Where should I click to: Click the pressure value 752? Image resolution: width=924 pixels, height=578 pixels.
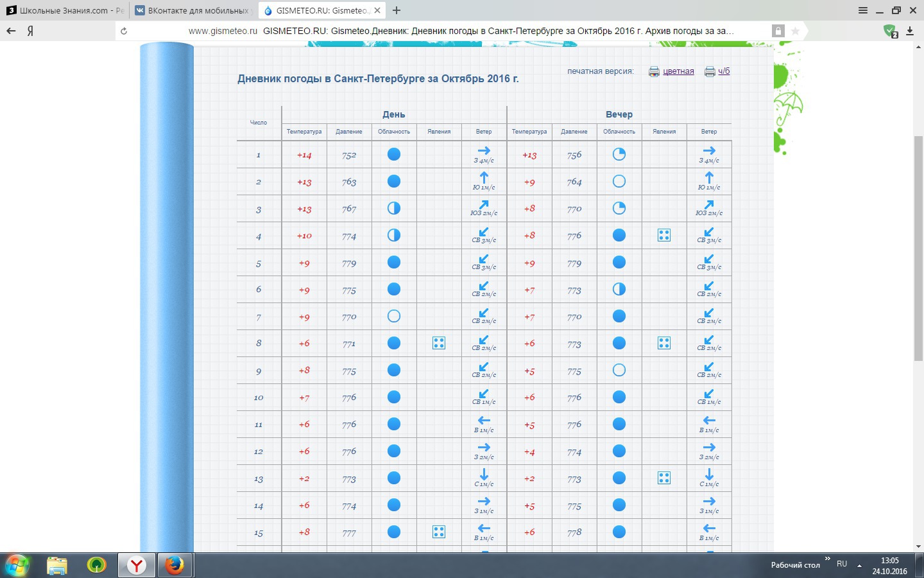pos(349,155)
